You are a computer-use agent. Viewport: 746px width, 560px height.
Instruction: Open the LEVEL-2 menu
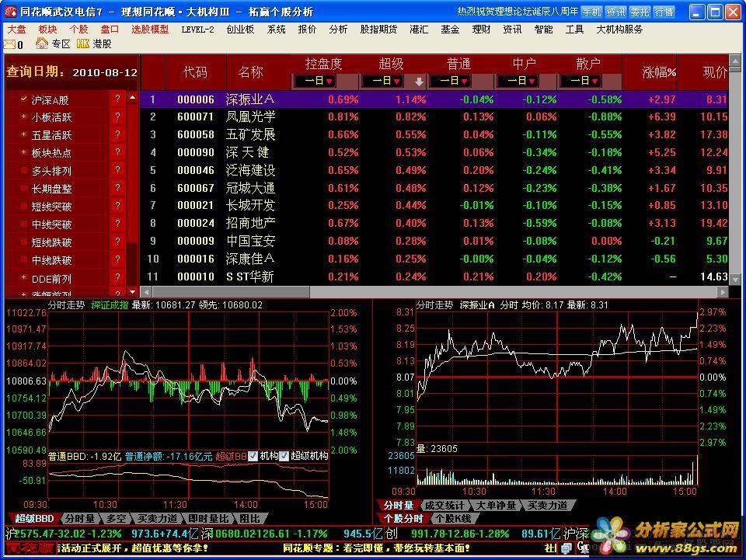197,30
